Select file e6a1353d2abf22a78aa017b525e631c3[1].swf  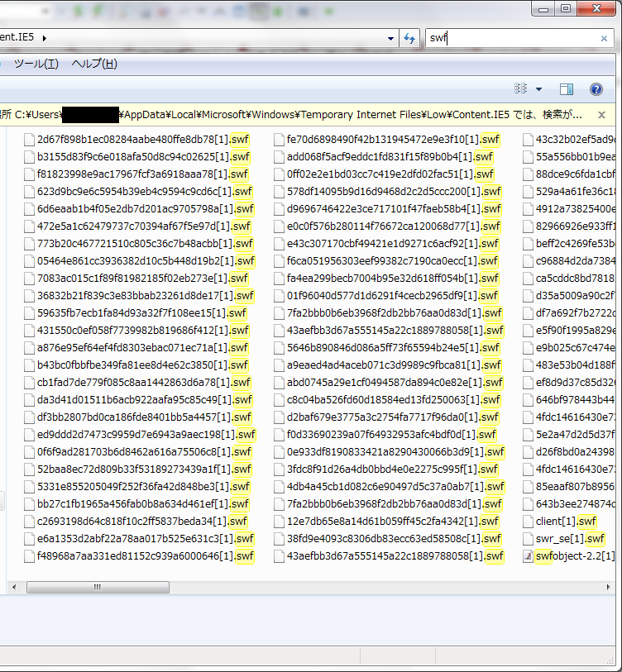(x=139, y=539)
